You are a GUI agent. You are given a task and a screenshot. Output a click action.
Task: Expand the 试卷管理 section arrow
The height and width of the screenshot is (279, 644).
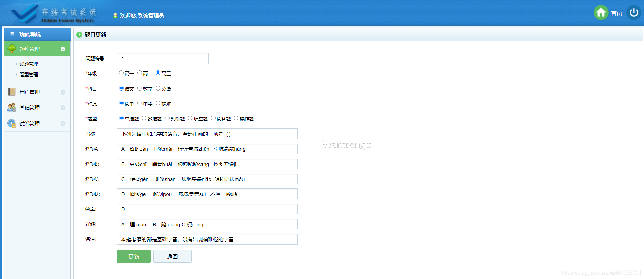(x=63, y=124)
